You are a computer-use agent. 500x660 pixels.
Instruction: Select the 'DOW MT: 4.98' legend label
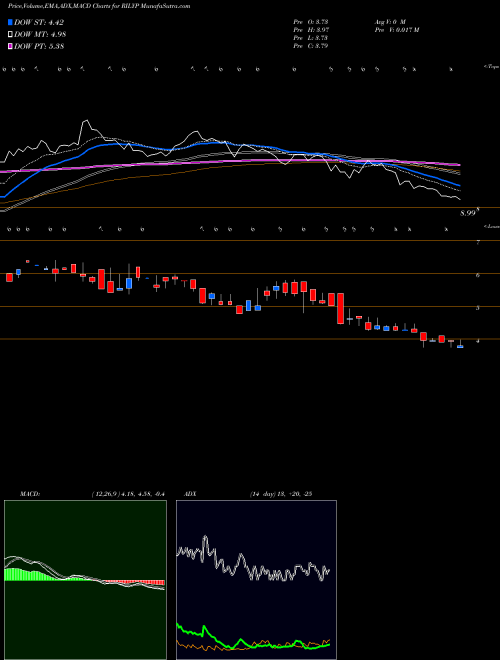coord(40,35)
